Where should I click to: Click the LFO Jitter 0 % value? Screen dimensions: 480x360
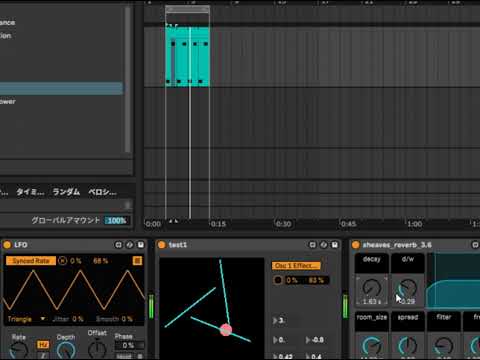(78, 319)
